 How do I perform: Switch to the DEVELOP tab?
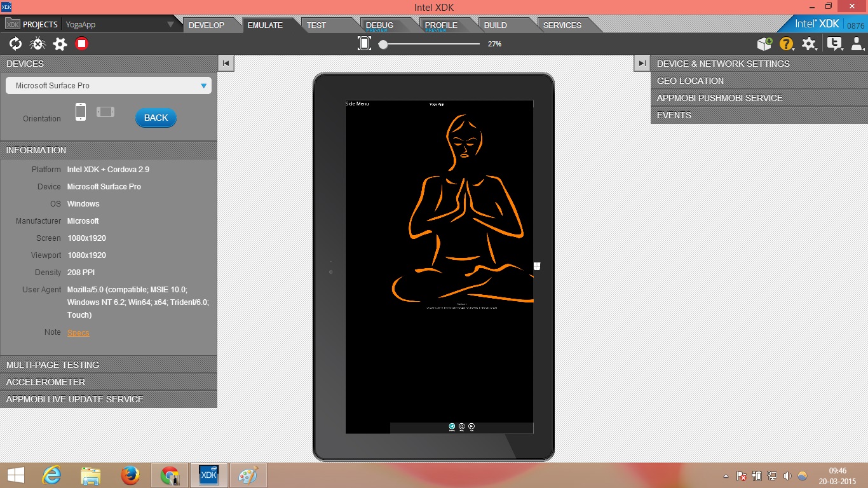tap(207, 25)
